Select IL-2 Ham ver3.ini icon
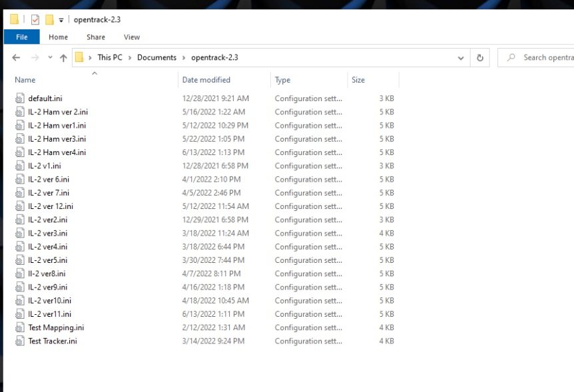The height and width of the screenshot is (392, 574). [20, 139]
